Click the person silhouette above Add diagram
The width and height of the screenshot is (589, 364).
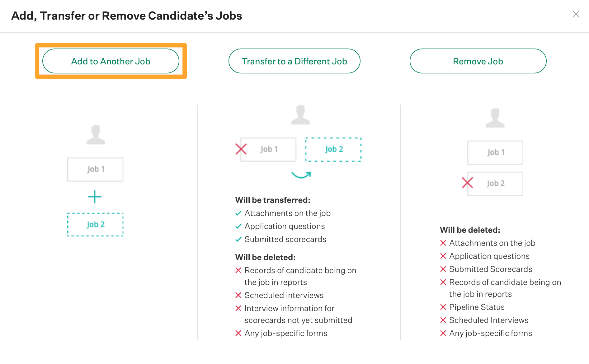[x=96, y=135]
